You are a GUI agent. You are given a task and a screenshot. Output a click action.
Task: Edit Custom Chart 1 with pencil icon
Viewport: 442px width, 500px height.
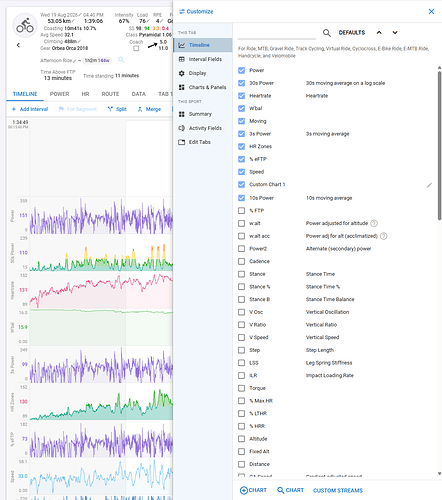click(x=429, y=185)
